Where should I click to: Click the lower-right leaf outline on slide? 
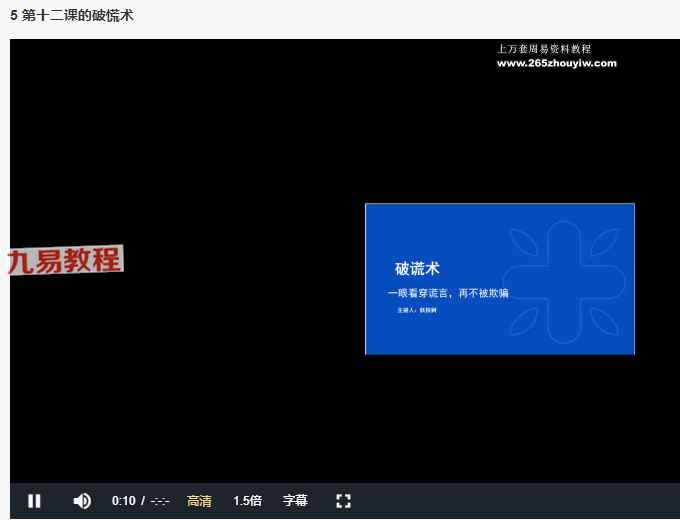click(603, 320)
